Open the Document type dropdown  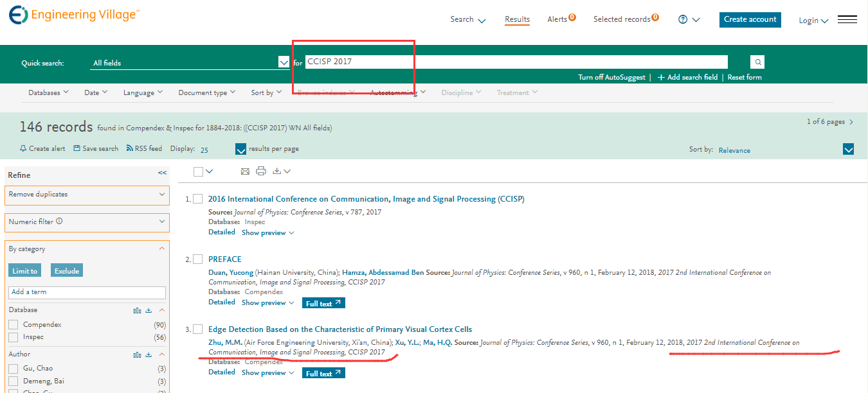[x=206, y=93]
